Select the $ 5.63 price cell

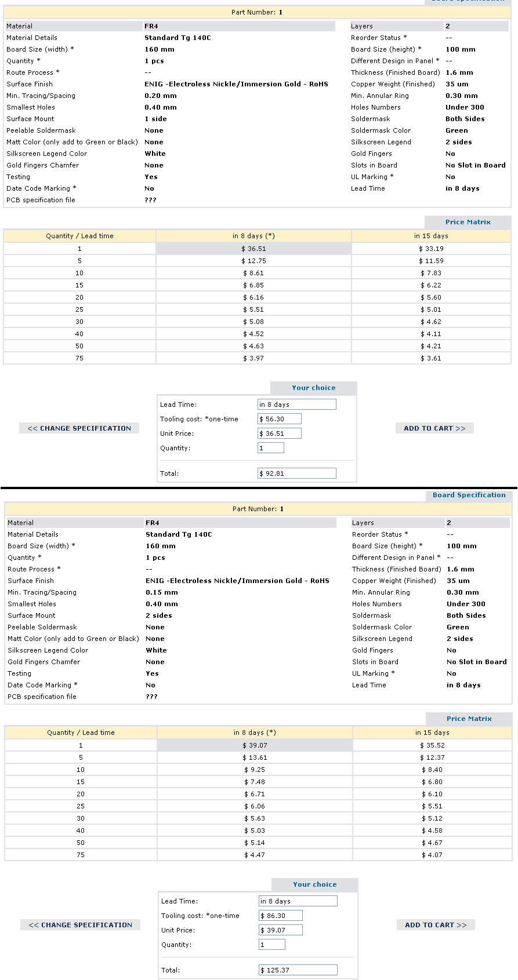(x=255, y=818)
